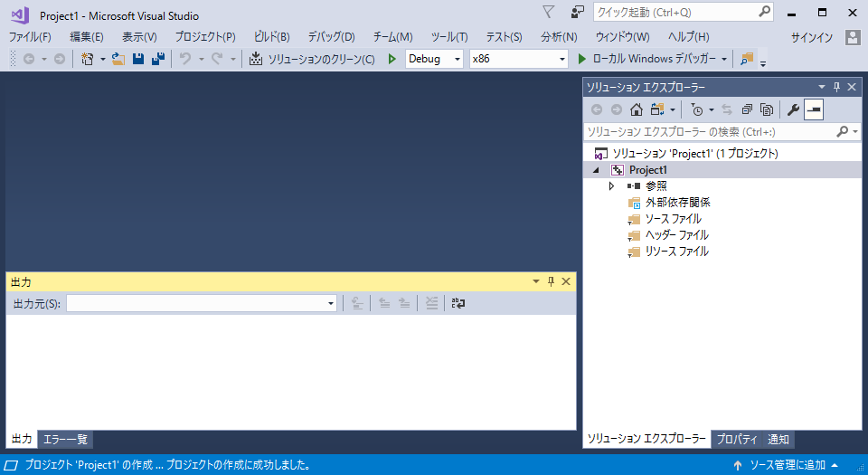Click the Navigate Forward arrow in main toolbar
This screenshot has width=868, height=475.
60,59
